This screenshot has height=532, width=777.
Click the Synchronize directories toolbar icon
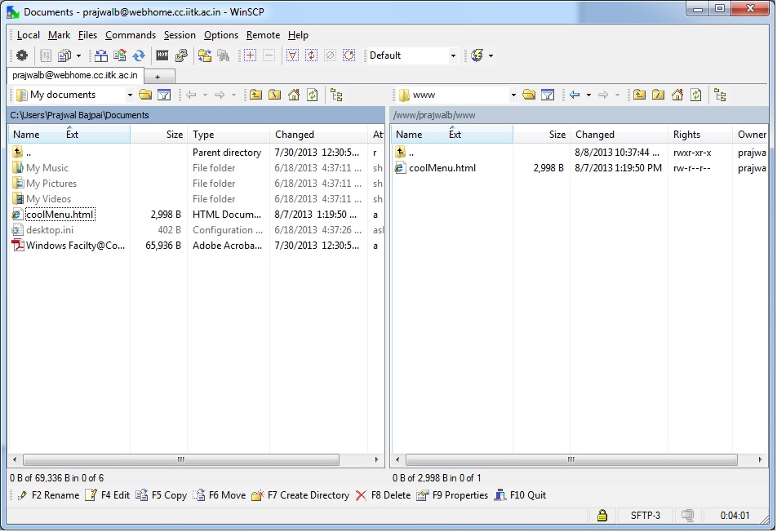point(120,55)
